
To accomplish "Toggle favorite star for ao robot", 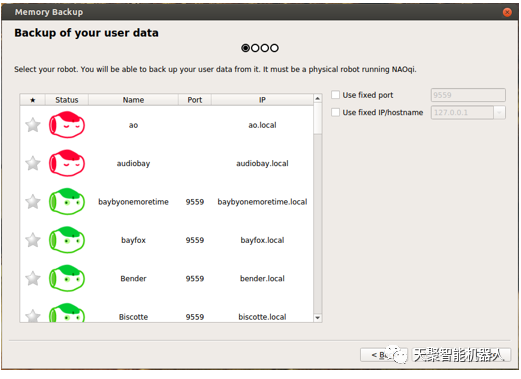I will 33,125.
